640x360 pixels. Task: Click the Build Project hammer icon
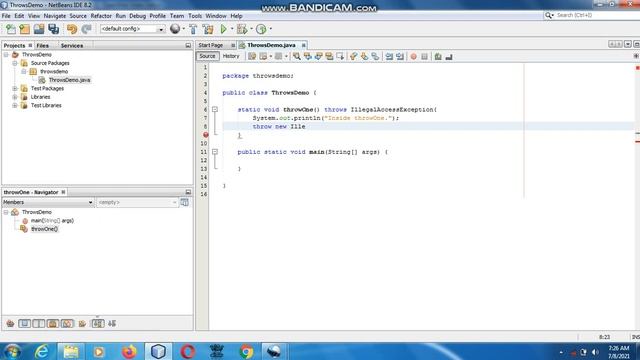coord(193,29)
